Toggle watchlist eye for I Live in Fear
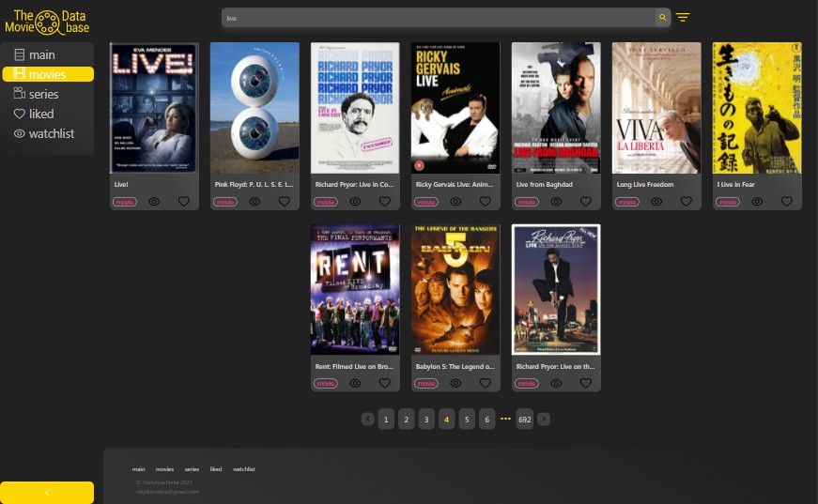This screenshot has width=818, height=504. click(x=757, y=202)
